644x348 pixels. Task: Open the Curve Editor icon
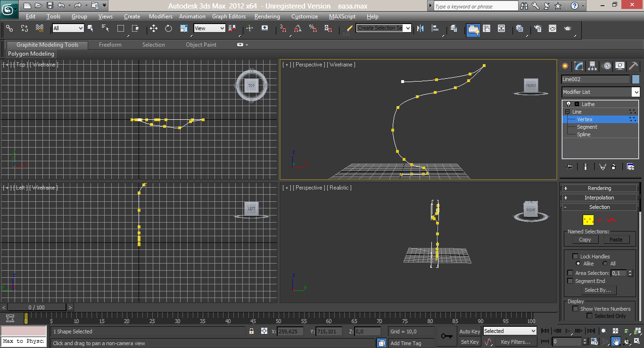(x=487, y=28)
